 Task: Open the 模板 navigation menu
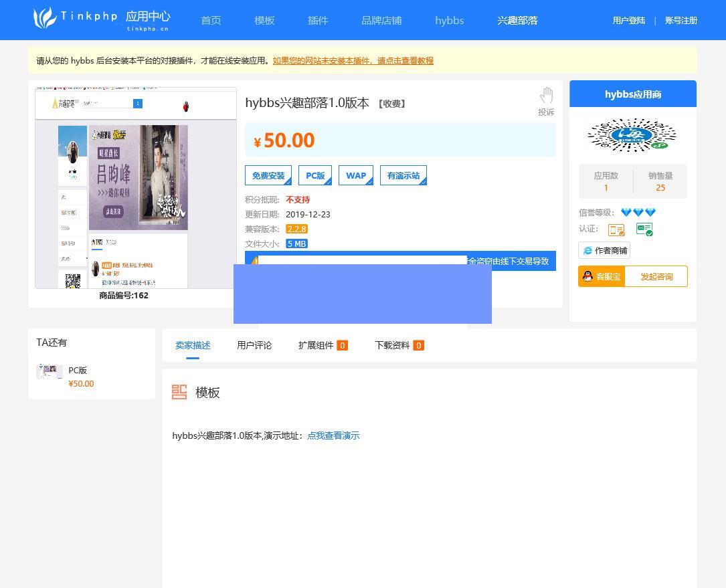tap(264, 20)
